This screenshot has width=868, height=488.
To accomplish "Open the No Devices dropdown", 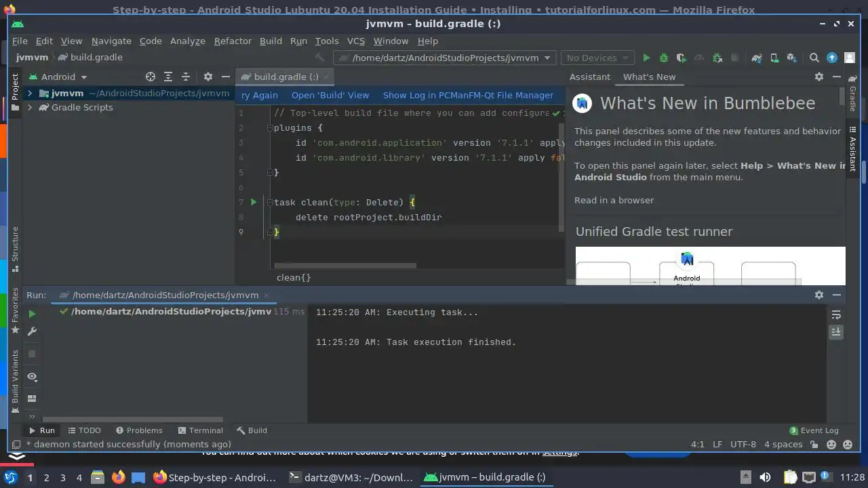I will coord(597,58).
